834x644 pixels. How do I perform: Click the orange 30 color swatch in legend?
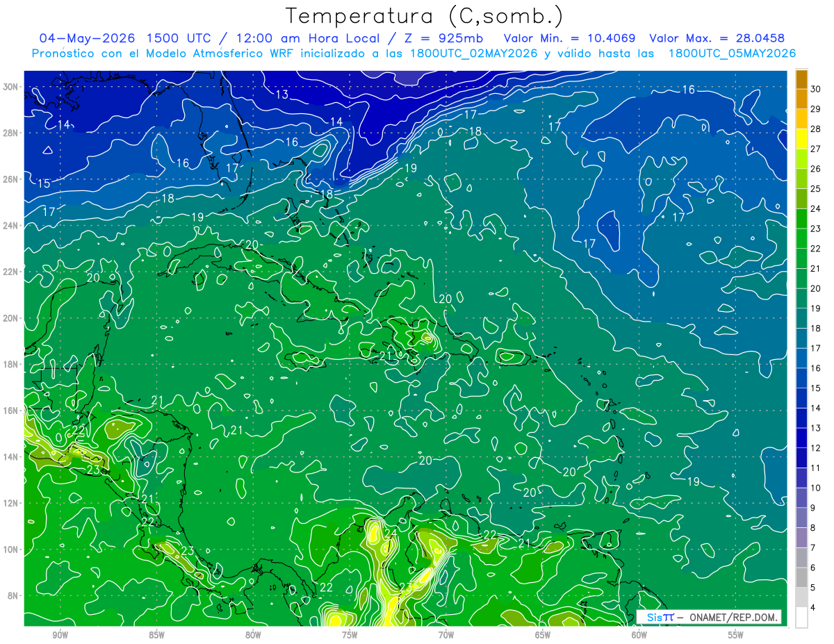coord(801,79)
